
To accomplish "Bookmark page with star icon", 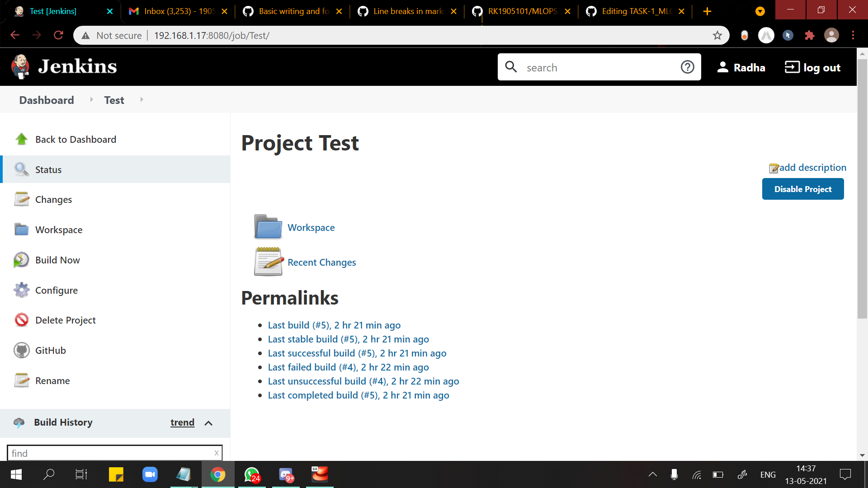I will [x=717, y=35].
